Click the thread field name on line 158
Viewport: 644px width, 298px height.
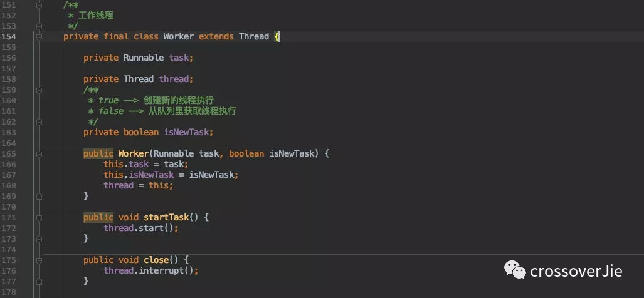point(174,79)
